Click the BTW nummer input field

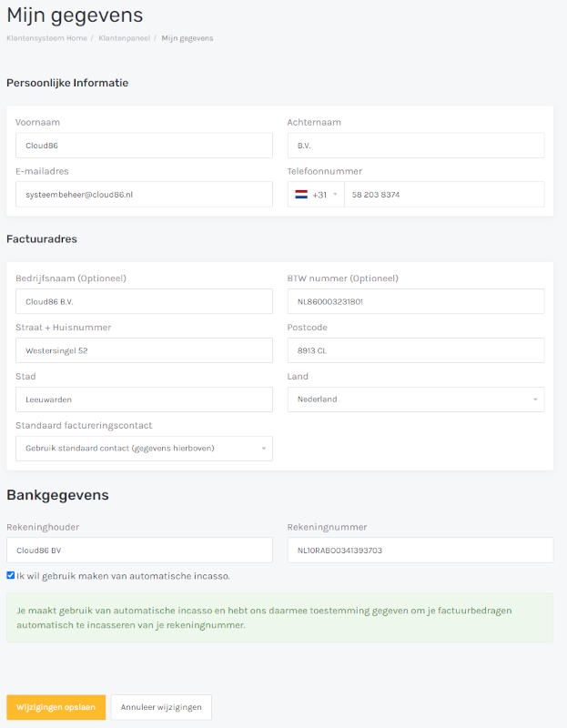coord(416,302)
